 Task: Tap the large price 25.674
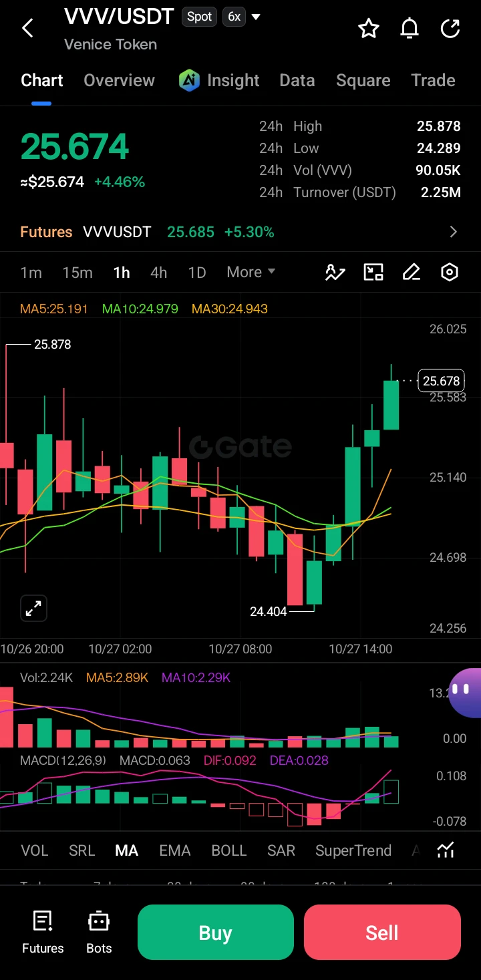coord(74,147)
